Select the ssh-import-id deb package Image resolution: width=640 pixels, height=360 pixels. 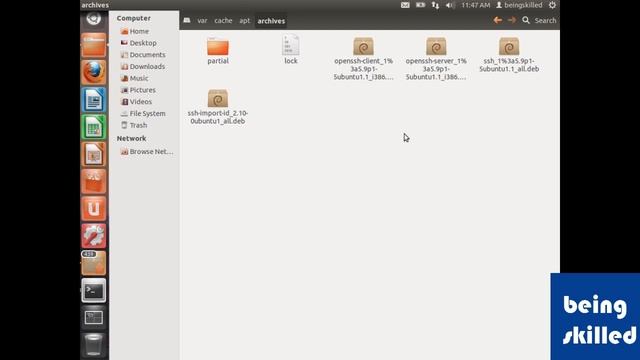click(218, 107)
